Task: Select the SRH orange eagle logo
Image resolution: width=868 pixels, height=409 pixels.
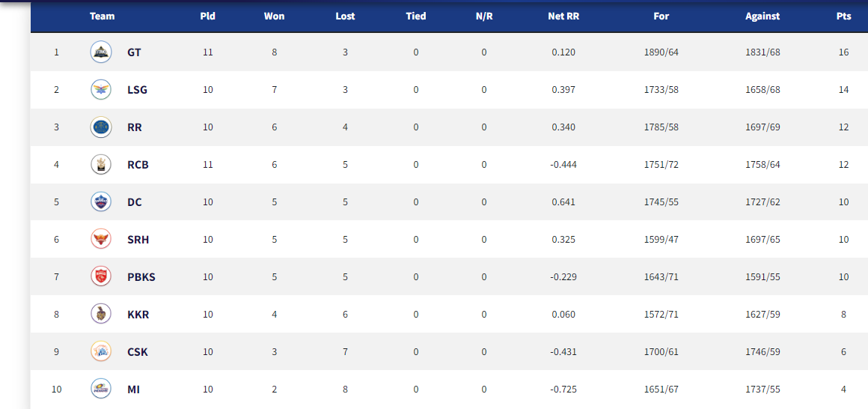Action: (x=101, y=239)
